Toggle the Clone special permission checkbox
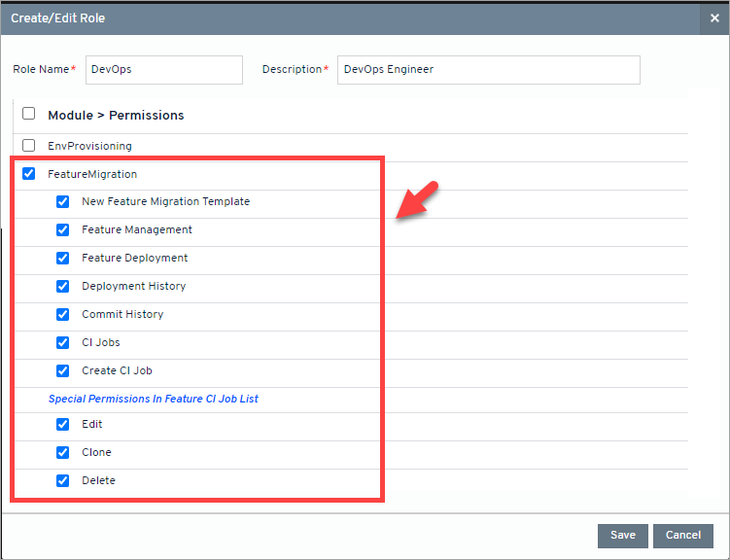Viewport: 730px width, 560px height. click(x=63, y=453)
